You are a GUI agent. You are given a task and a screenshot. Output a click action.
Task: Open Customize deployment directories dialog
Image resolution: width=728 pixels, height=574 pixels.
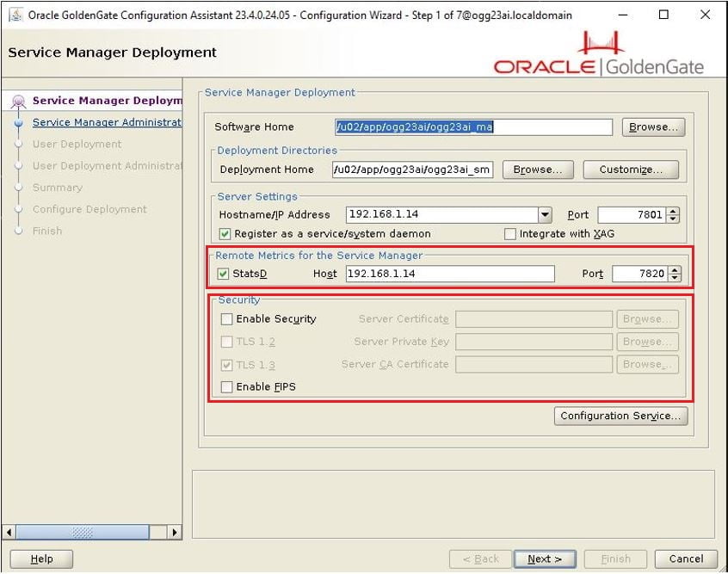(x=631, y=170)
